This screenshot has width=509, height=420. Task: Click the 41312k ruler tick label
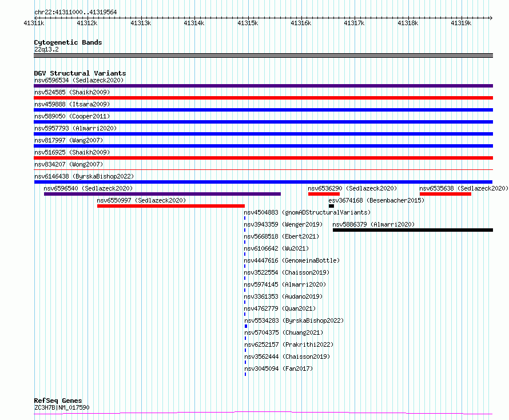87,23
